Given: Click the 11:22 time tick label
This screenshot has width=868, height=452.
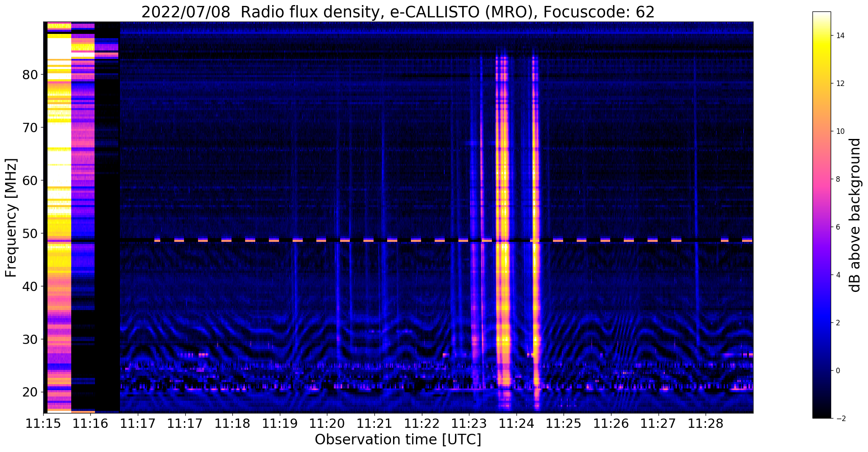Looking at the screenshot, I should (422, 424).
